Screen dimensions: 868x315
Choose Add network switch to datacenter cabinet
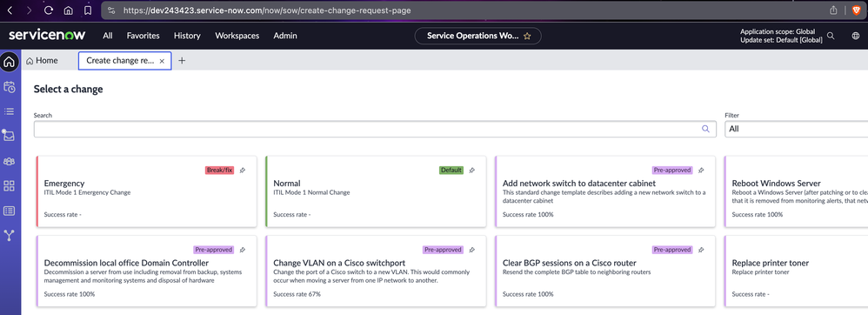[x=605, y=191]
